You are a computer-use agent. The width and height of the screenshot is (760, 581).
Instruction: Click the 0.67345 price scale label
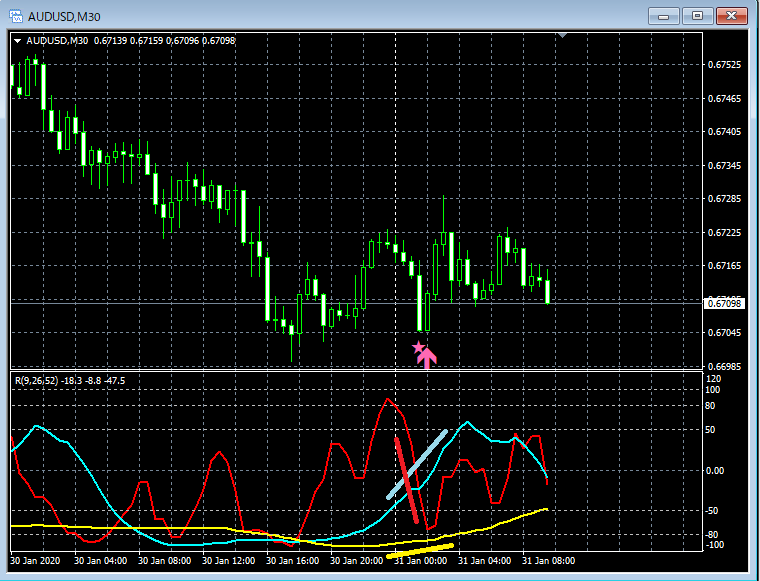724,166
